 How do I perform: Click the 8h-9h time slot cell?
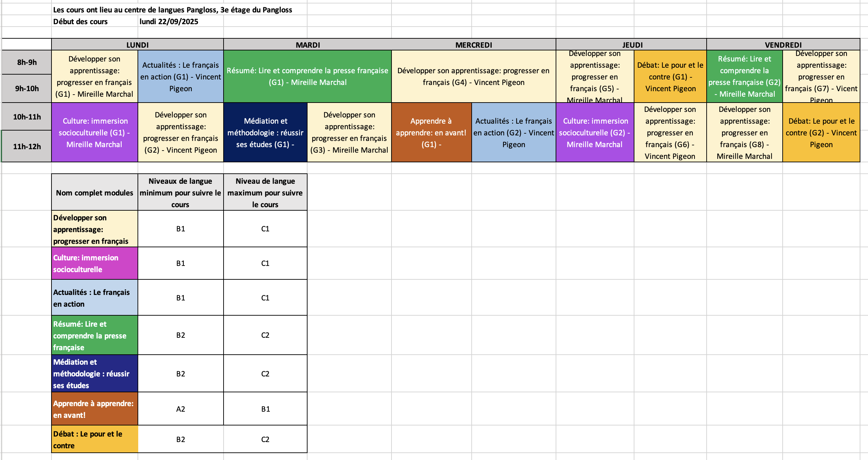pyautogui.click(x=27, y=62)
